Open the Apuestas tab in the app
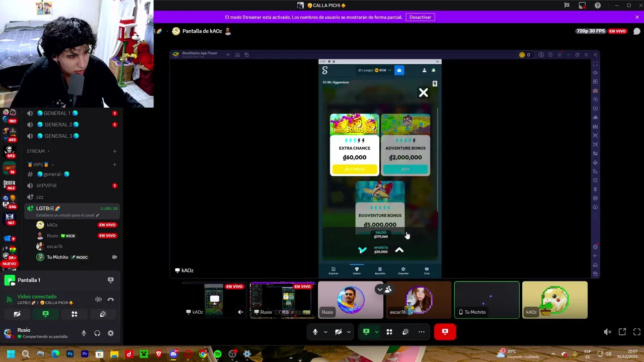Screen dimensions: 644x362 (380, 270)
